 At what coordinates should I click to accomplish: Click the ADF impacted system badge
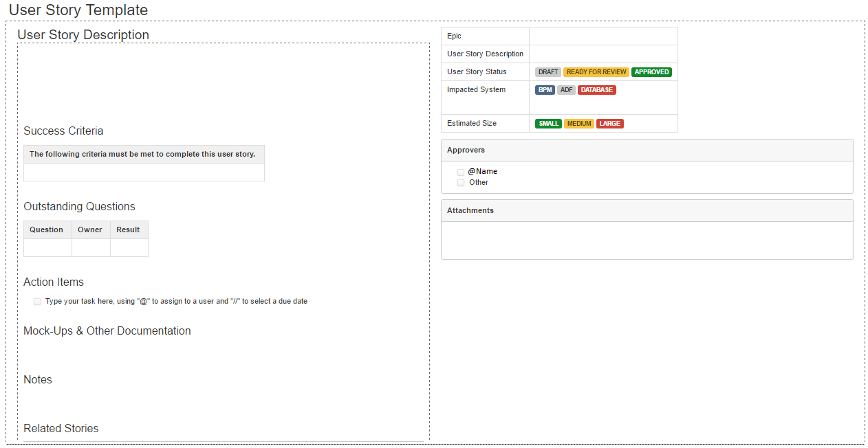[566, 89]
